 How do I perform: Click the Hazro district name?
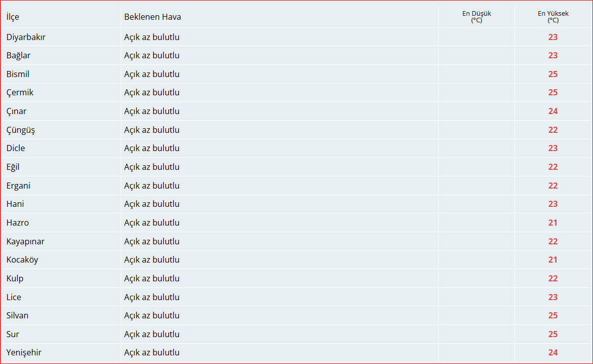pos(18,223)
